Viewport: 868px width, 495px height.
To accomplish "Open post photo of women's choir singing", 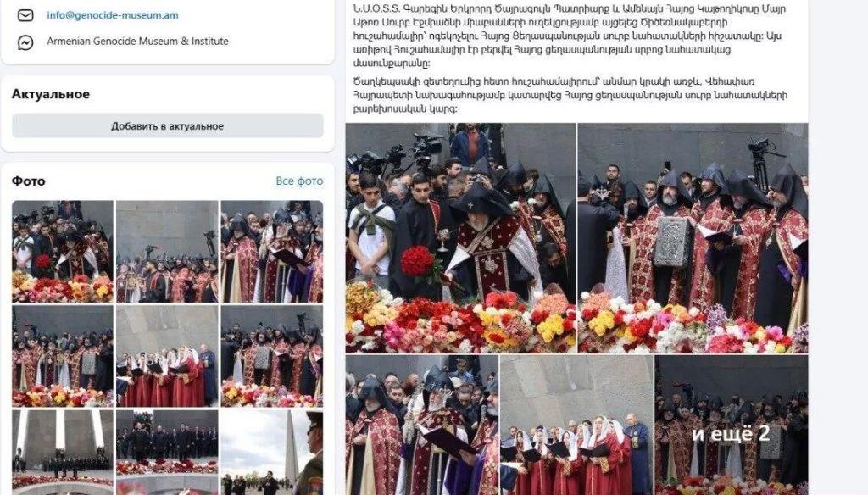I will (576, 425).
